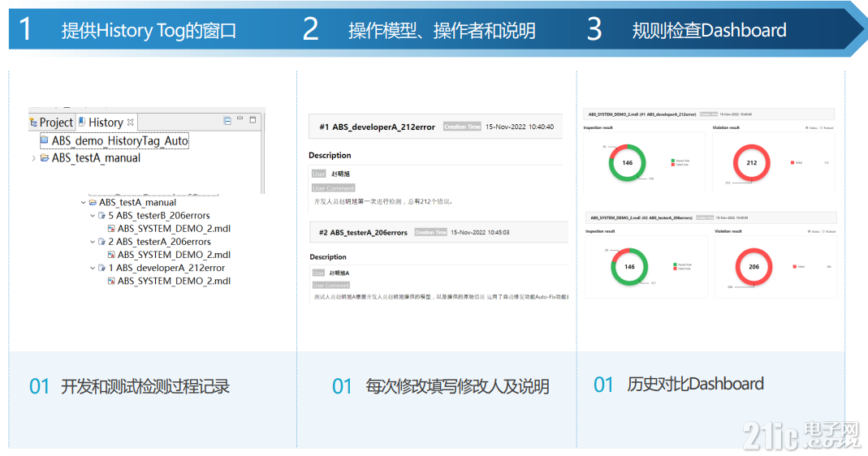Collapse the expanded ABS_testA_manual node
868x456 pixels.
[x=84, y=203]
